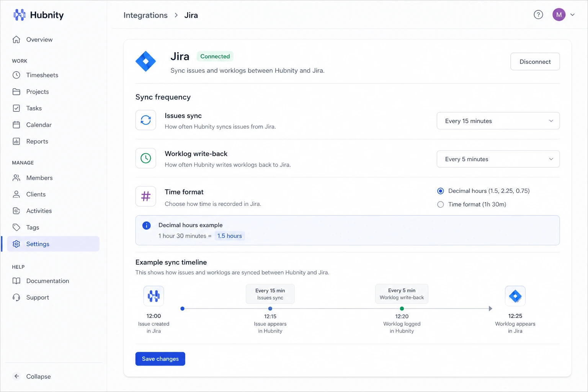588x392 pixels.
Task: Click the large Jira logo in the header
Action: pyautogui.click(x=146, y=61)
